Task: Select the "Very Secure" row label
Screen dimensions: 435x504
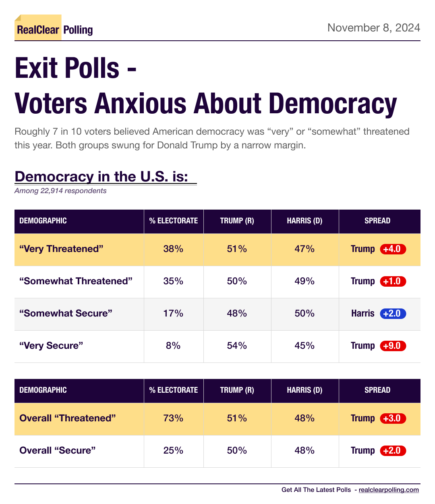Action: (x=51, y=346)
